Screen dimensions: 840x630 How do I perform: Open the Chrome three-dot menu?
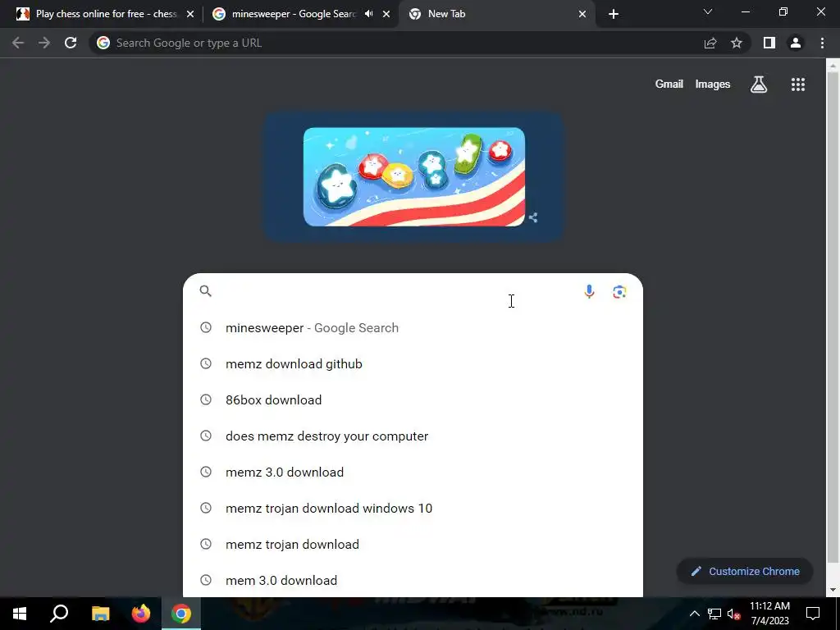pos(822,43)
